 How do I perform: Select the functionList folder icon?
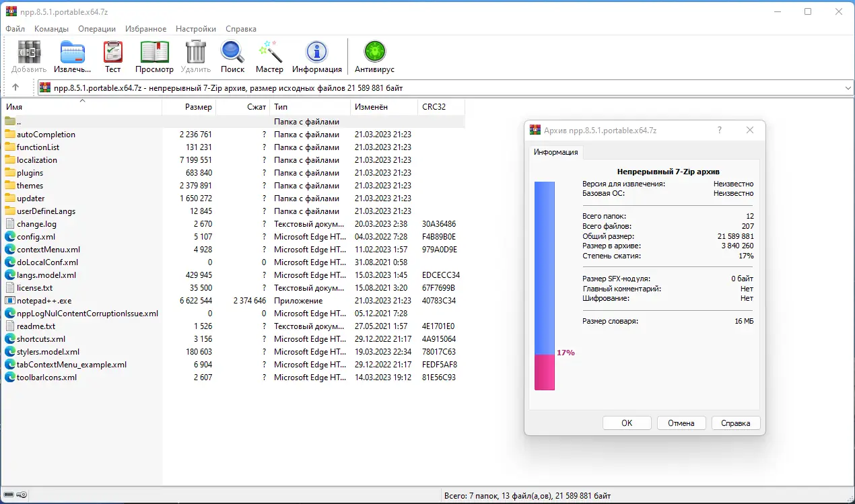tap(10, 147)
